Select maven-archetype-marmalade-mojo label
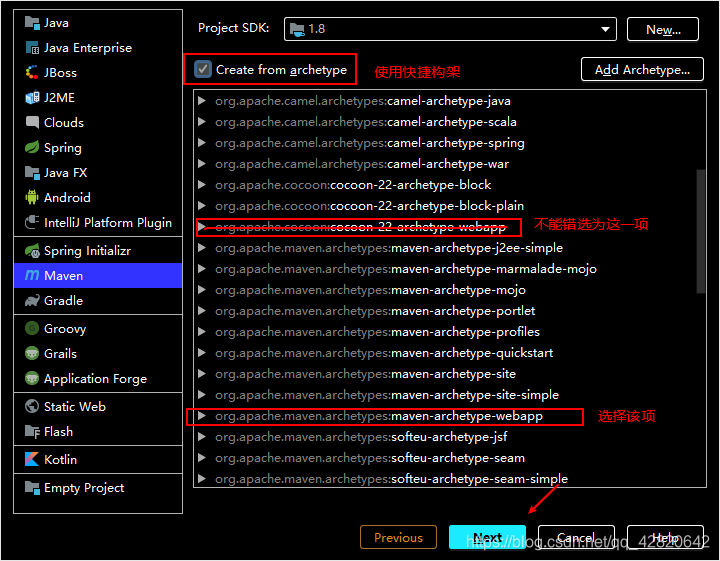Image resolution: width=720 pixels, height=561 pixels. [406, 269]
